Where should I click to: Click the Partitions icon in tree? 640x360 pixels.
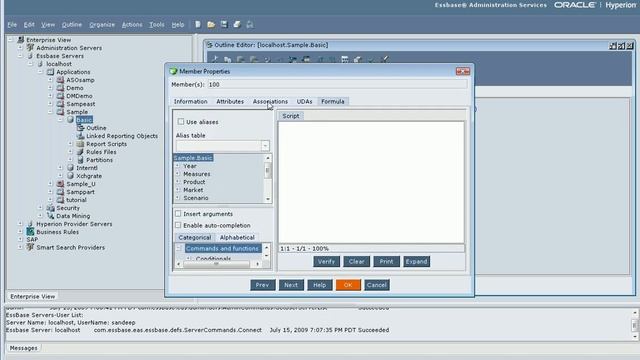(80, 160)
